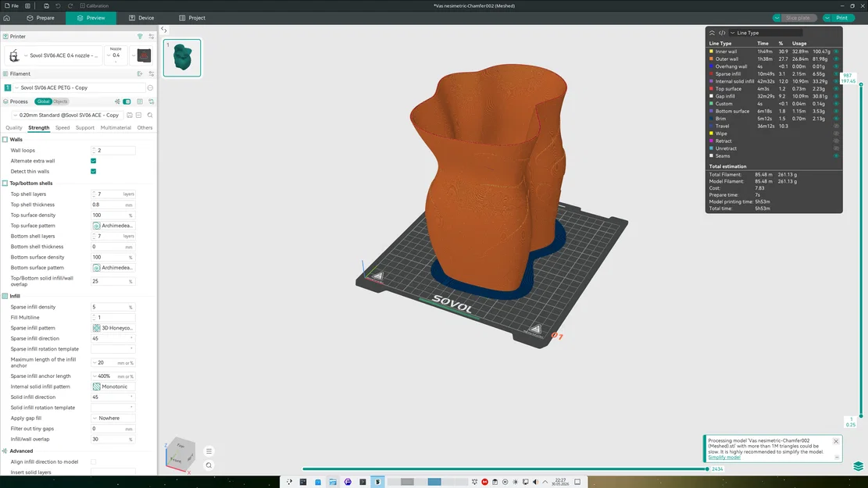The width and height of the screenshot is (868, 488).
Task: Open the Home screen icon
Action: [x=7, y=18]
